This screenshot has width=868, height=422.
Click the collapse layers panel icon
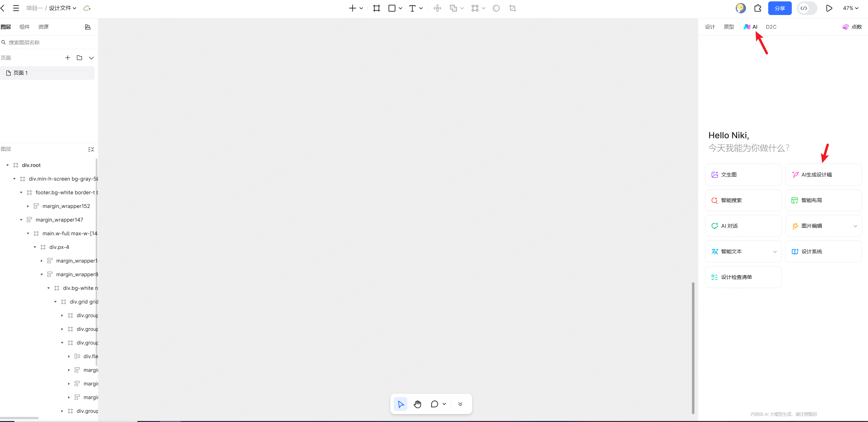pos(91,150)
